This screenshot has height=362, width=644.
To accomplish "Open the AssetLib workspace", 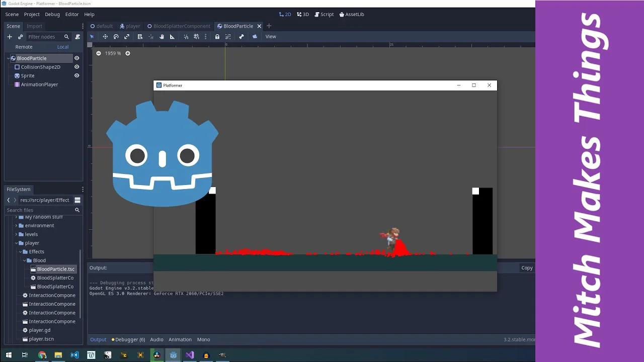I will [352, 14].
